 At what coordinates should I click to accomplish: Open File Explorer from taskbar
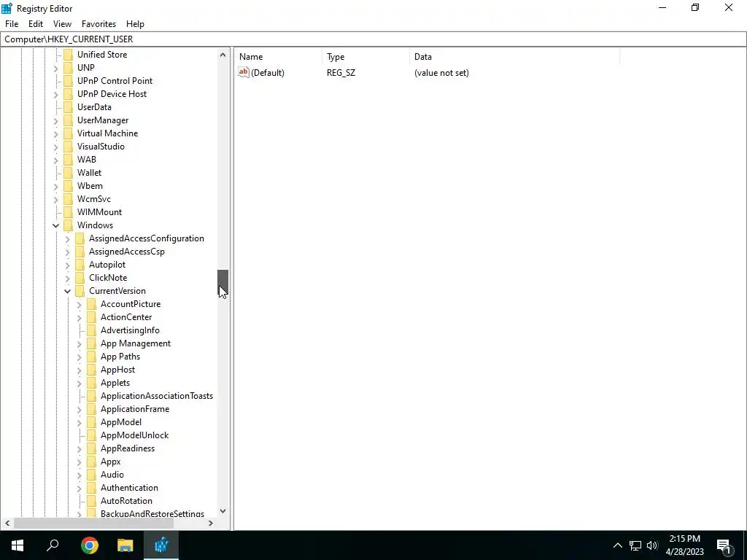[x=125, y=545]
